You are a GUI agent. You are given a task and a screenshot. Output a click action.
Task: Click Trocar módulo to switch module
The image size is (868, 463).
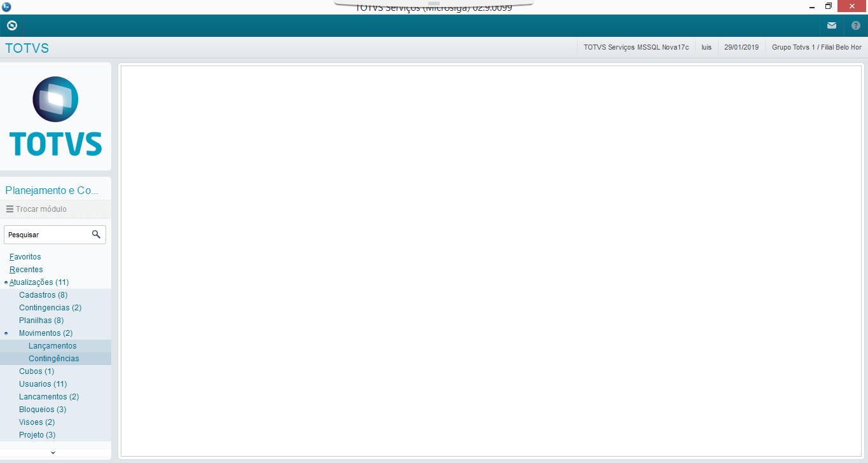[x=41, y=209]
